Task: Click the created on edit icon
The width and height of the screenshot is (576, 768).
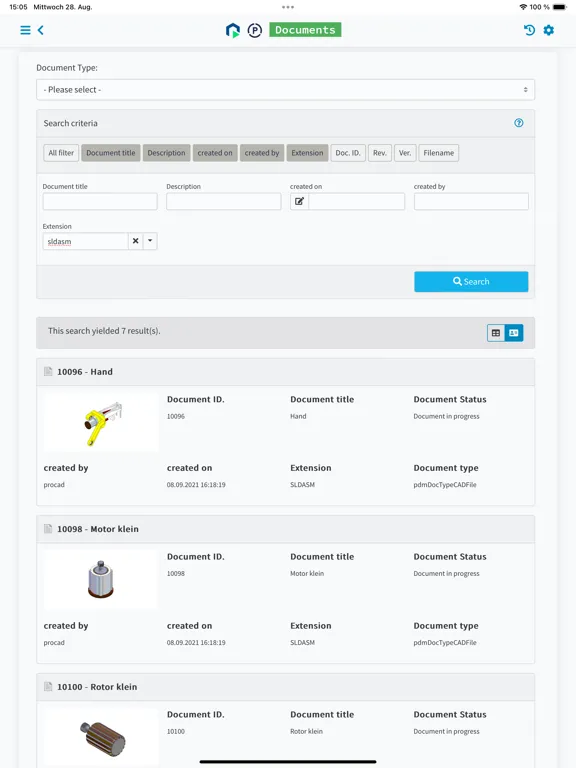Action: click(x=299, y=201)
